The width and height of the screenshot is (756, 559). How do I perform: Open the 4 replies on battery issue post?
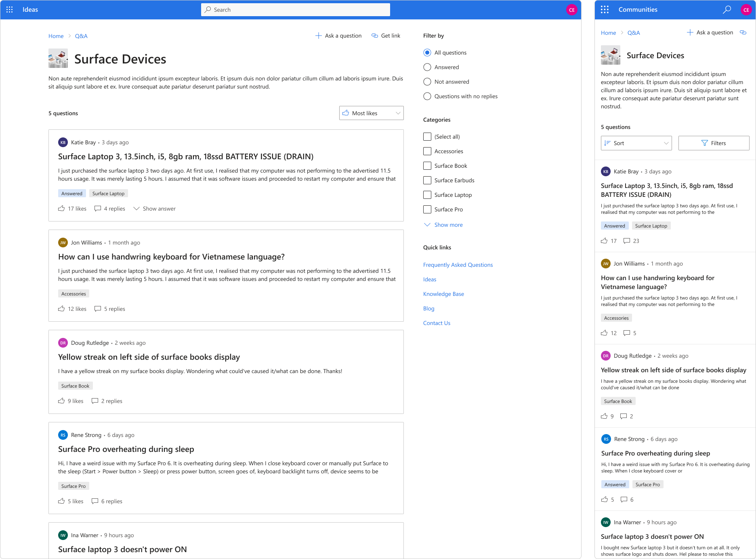[110, 209]
